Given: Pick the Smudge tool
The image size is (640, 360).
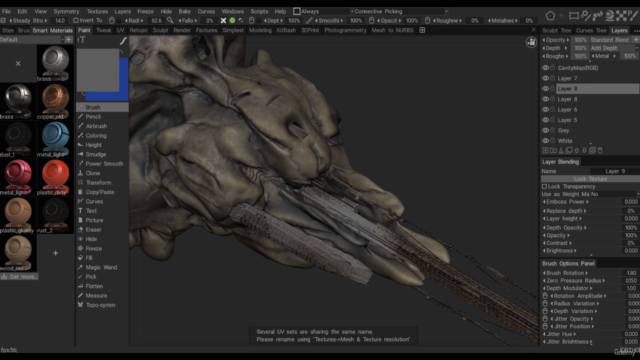Looking at the screenshot, I should tap(102, 154).
